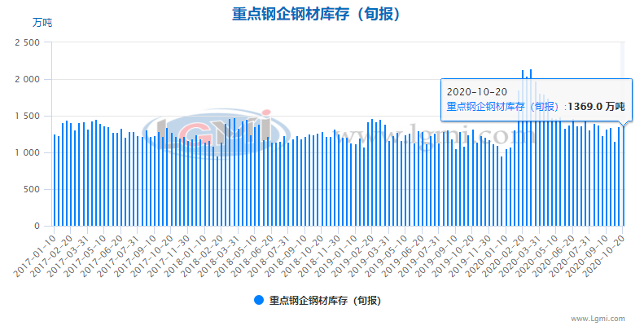Click the 2018-01-10 x-axis date label
The height and width of the screenshot is (326, 644).
click(186, 255)
